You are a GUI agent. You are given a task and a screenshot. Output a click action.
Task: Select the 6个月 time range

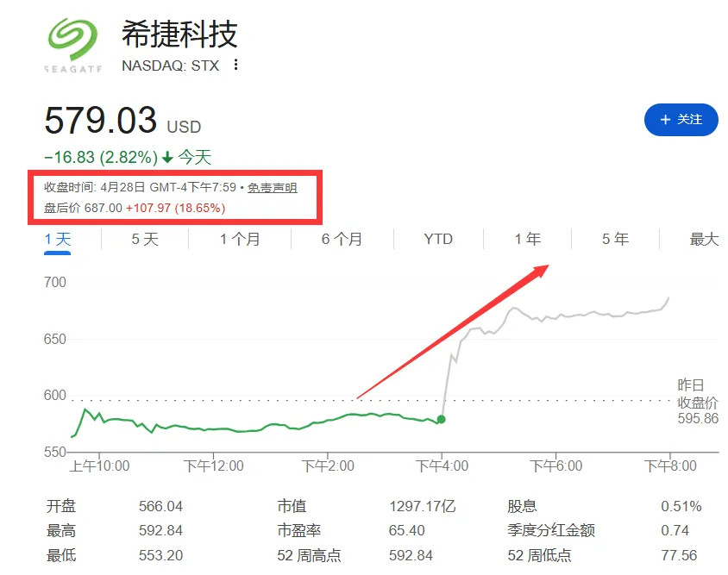pyautogui.click(x=338, y=240)
